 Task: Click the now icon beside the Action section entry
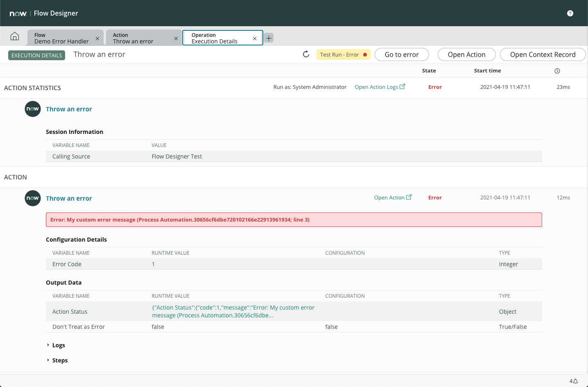[33, 198]
